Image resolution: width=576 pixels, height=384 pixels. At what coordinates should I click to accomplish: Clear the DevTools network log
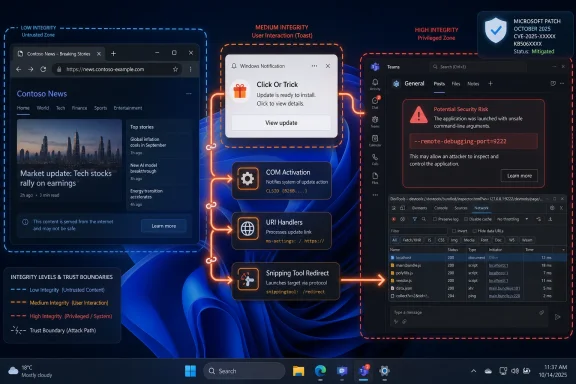tap(403, 219)
